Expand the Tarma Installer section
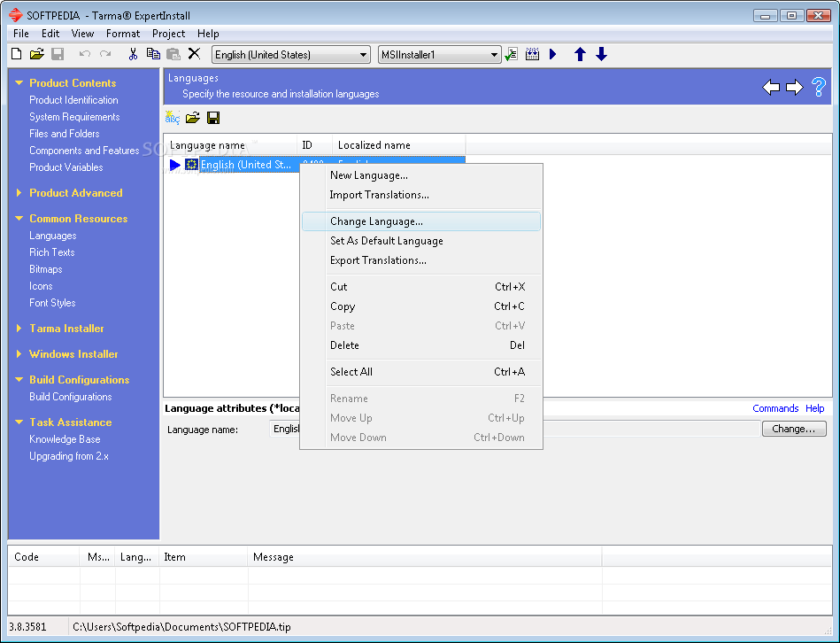Screen dimensions: 840x643 pyautogui.click(x=19, y=328)
